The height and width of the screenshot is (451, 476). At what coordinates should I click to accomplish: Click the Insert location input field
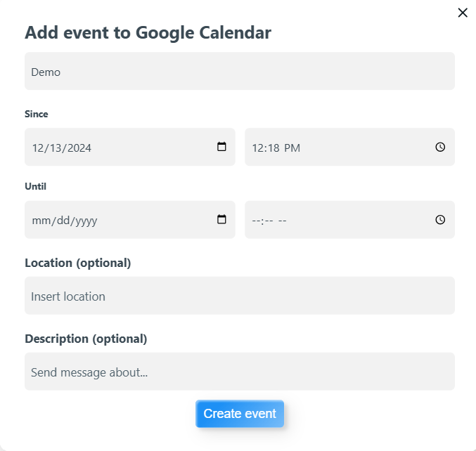(239, 296)
